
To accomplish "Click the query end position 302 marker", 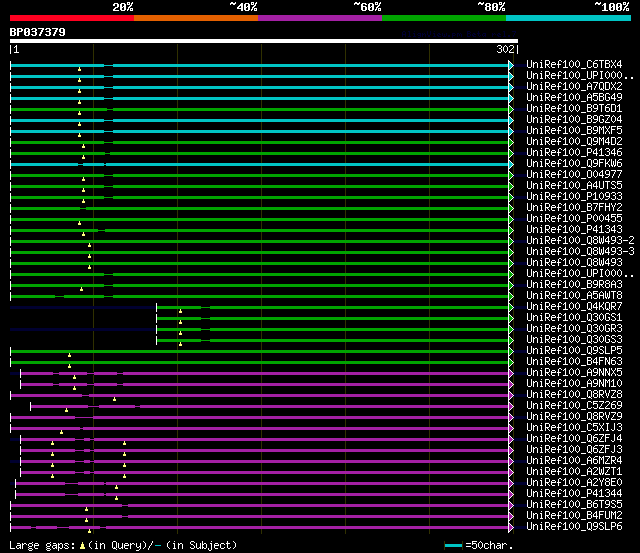I will 507,49.
